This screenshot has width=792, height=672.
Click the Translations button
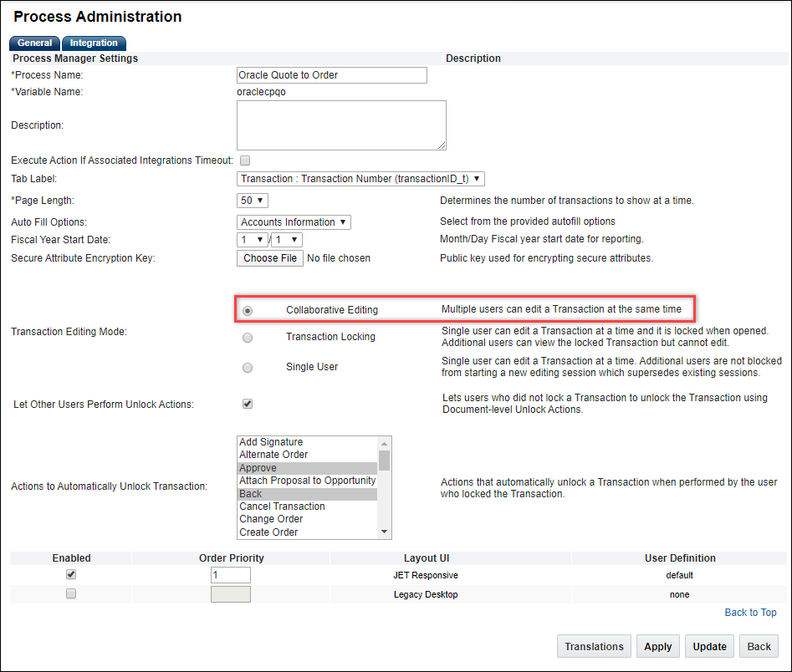tap(594, 646)
